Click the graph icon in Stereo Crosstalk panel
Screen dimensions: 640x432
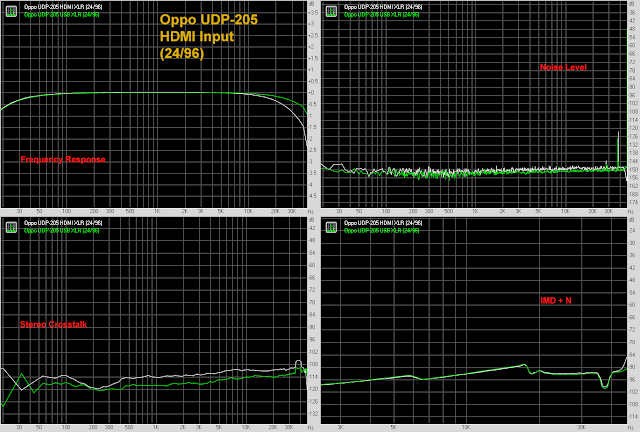coord(11,227)
